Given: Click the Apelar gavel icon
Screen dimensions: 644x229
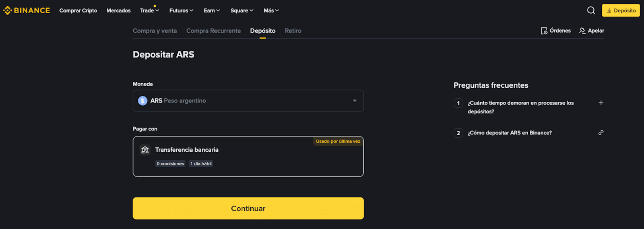Looking at the screenshot, I should [x=582, y=31].
